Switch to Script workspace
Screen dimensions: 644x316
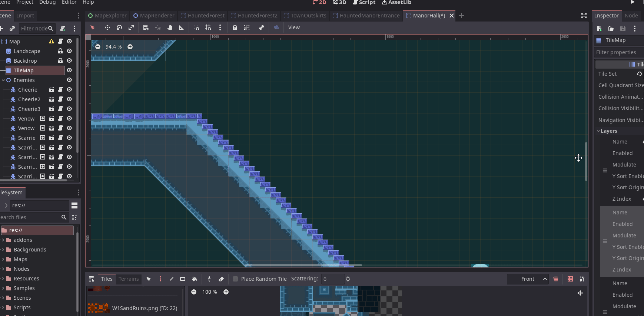pyautogui.click(x=364, y=2)
